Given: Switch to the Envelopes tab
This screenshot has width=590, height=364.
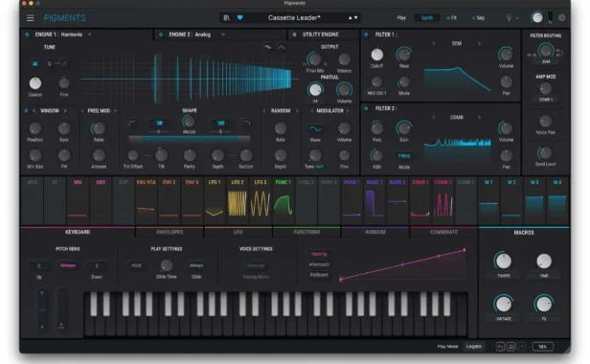Looking at the screenshot, I should (x=170, y=232).
